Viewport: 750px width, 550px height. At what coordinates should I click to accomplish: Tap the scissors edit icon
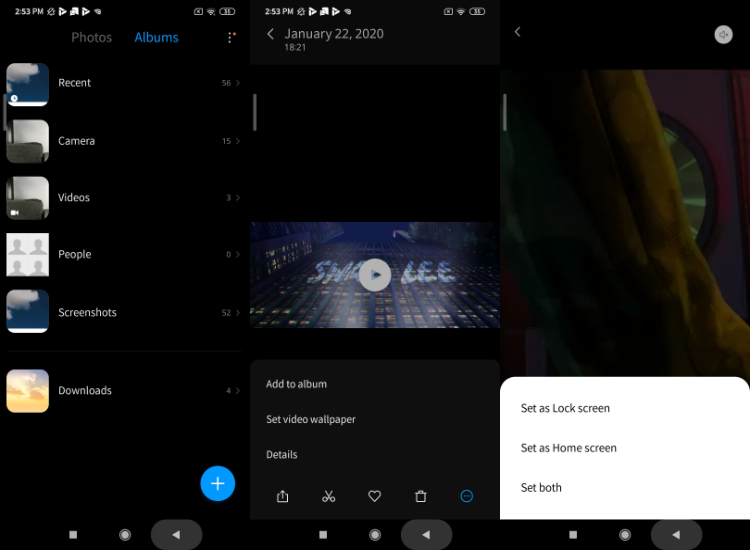pos(329,496)
